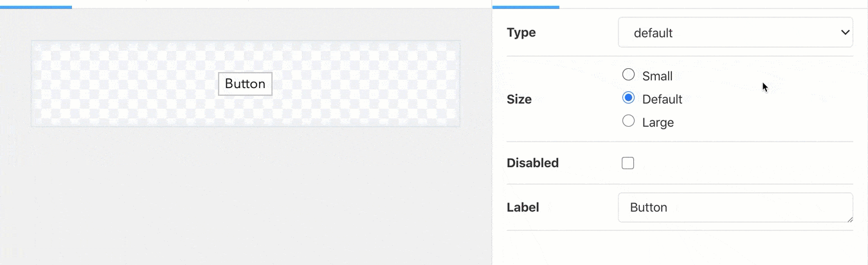Viewport: 868px width, 265px height.
Task: Click the "Default" radio label text
Action: [x=662, y=100]
